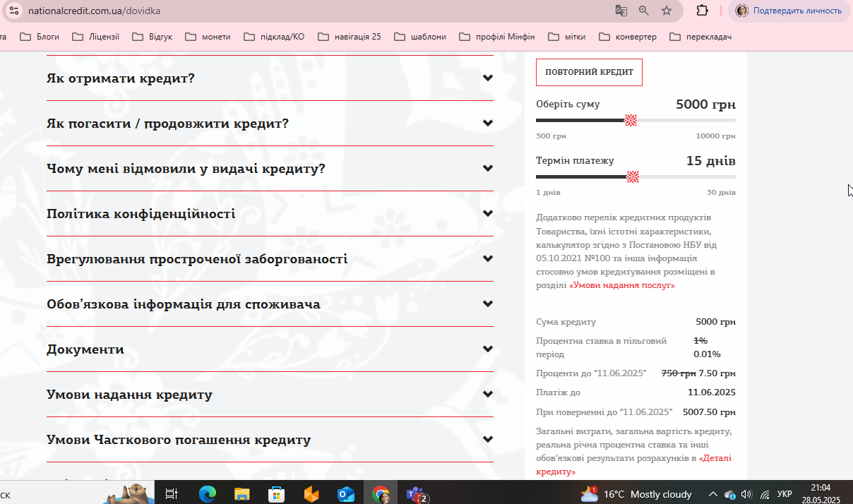Image resolution: width=853 pixels, height=504 pixels.
Task: Bookmark this page with the star icon
Action: tap(667, 11)
